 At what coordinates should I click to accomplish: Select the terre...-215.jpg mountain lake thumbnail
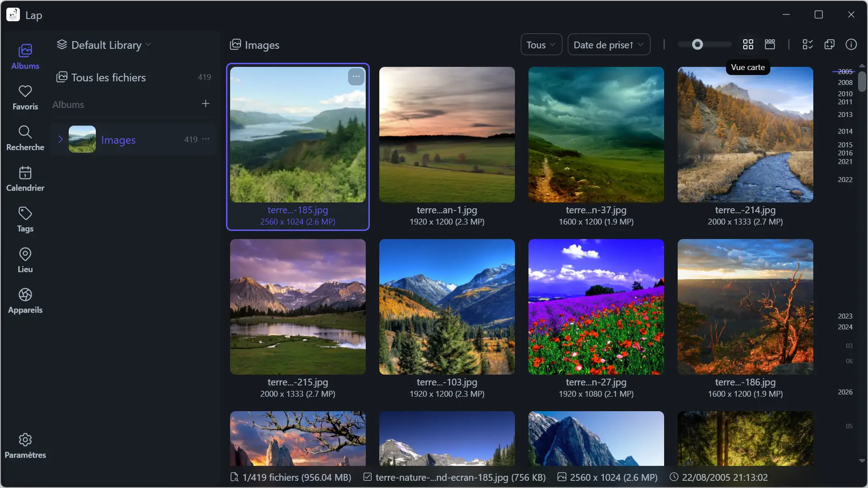point(298,307)
